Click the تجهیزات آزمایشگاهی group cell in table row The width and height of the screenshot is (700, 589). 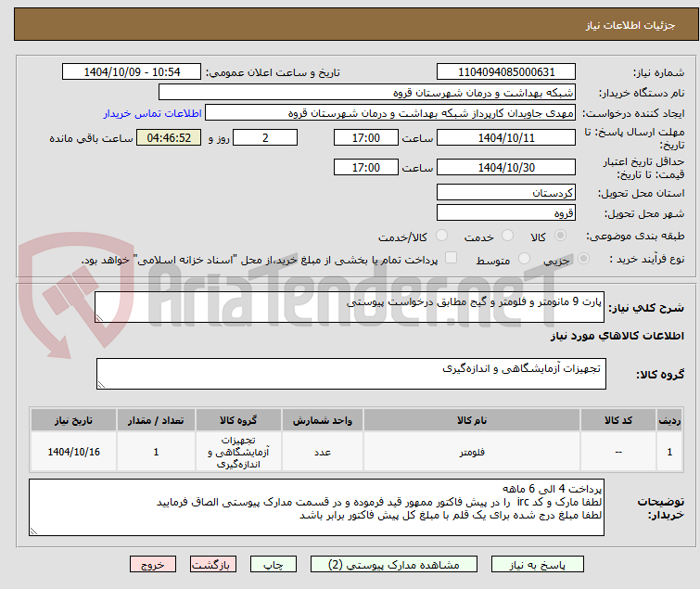(x=238, y=452)
